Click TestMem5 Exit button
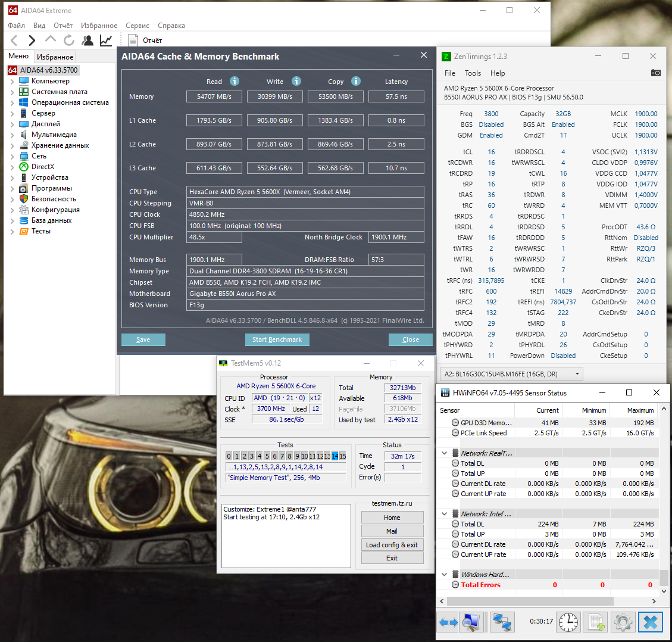The width and height of the screenshot is (672, 642). coord(392,558)
